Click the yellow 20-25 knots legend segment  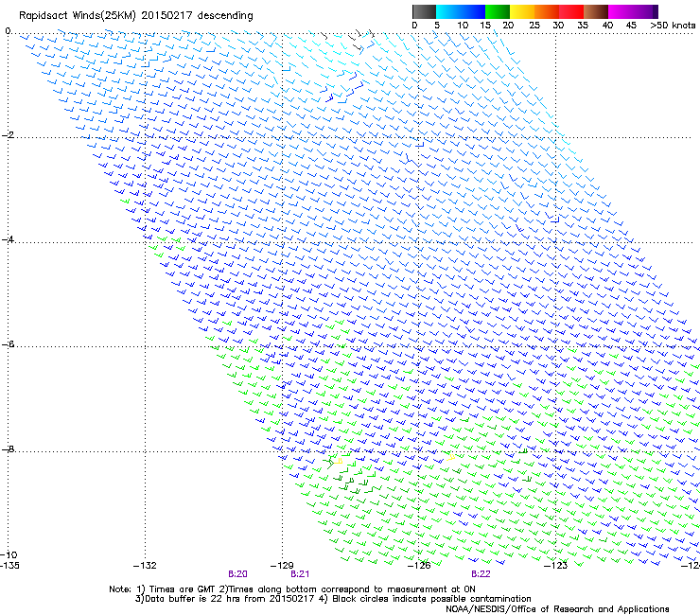tap(522, 11)
